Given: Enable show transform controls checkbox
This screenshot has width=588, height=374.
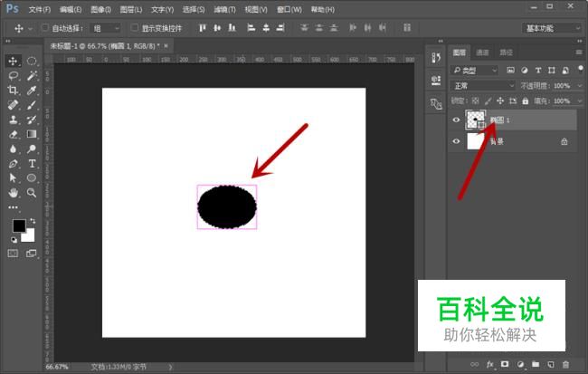Looking at the screenshot, I should (x=134, y=28).
